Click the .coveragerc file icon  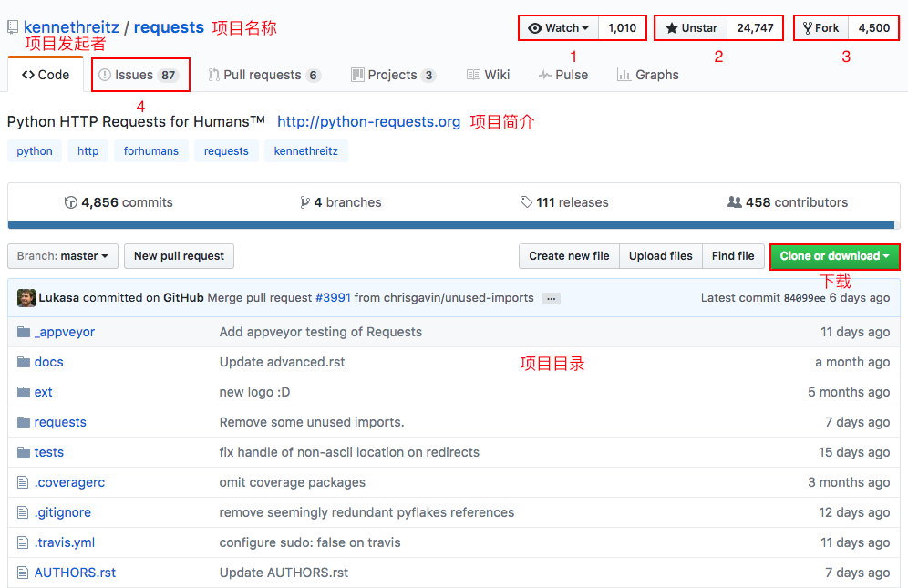coord(23,482)
